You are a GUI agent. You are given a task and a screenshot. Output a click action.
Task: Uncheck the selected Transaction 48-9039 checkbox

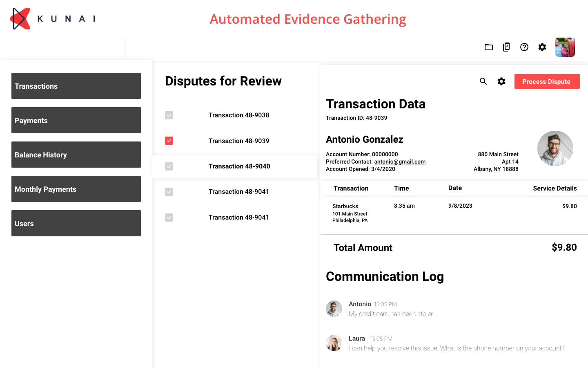(169, 141)
